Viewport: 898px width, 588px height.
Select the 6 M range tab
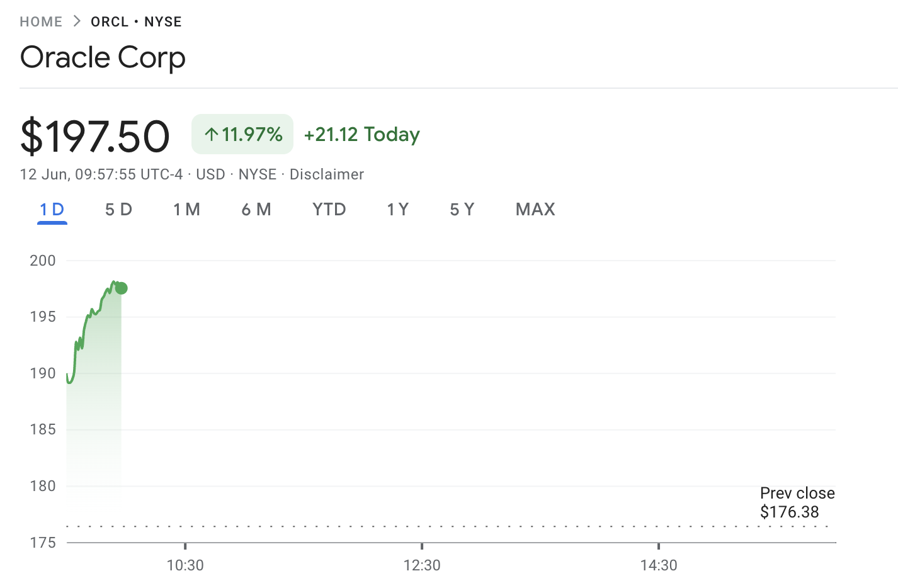(x=256, y=210)
